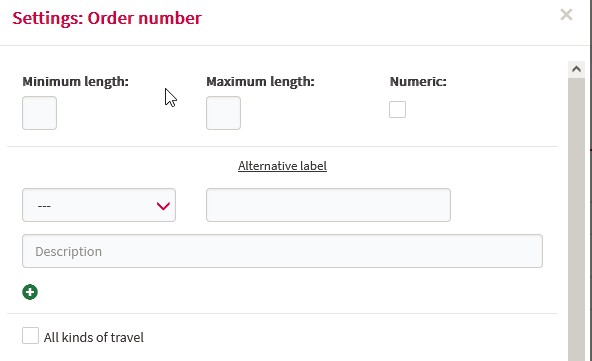Image resolution: width=592 pixels, height=361 pixels.
Task: Follow the Alternative label link
Action: click(x=282, y=166)
